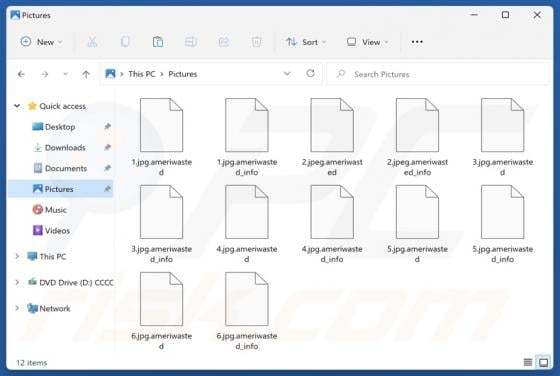
Task: Open the See more three-dot menu
Action: coord(417,42)
